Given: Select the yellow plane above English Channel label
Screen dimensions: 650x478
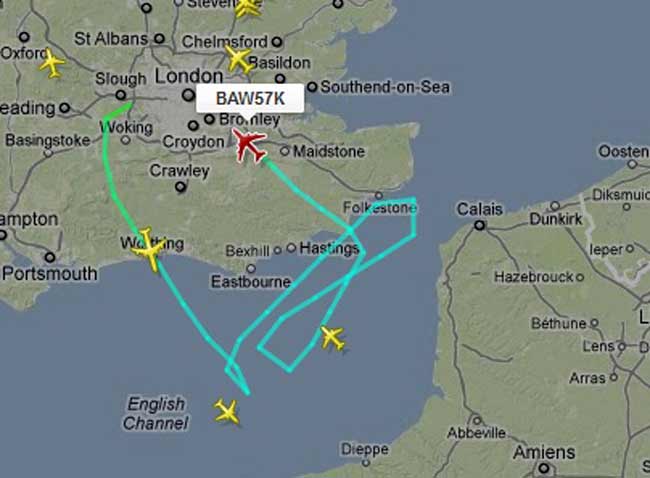Looking at the screenshot, I should tap(227, 411).
